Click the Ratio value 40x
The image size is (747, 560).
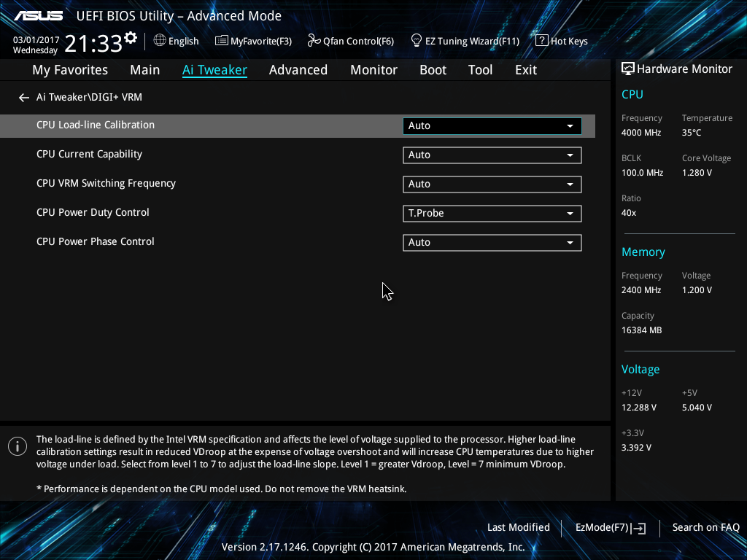[x=629, y=213]
